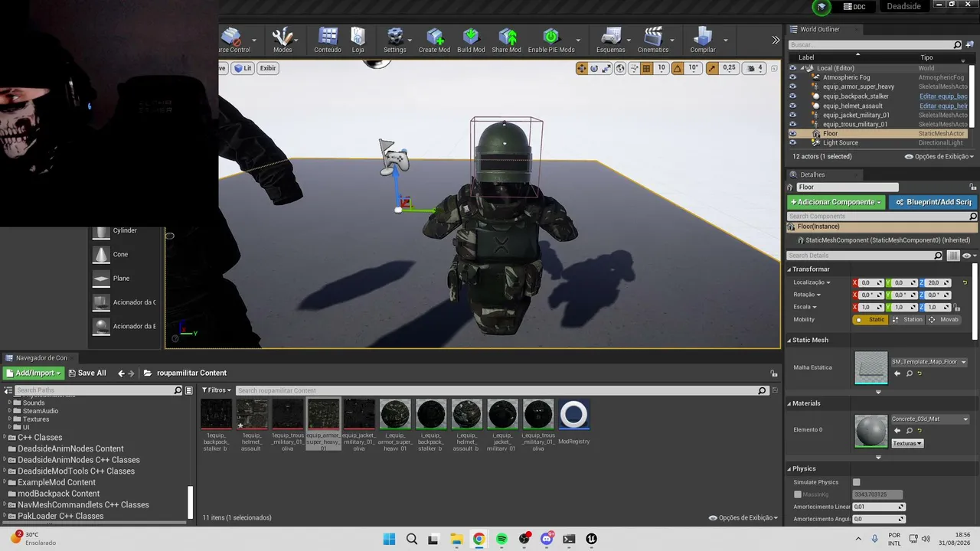Hide the Light Source actor

pos(792,143)
